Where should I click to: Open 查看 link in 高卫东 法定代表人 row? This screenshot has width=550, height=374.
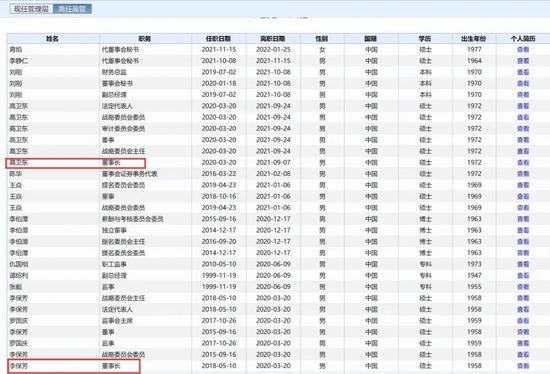pyautogui.click(x=523, y=106)
